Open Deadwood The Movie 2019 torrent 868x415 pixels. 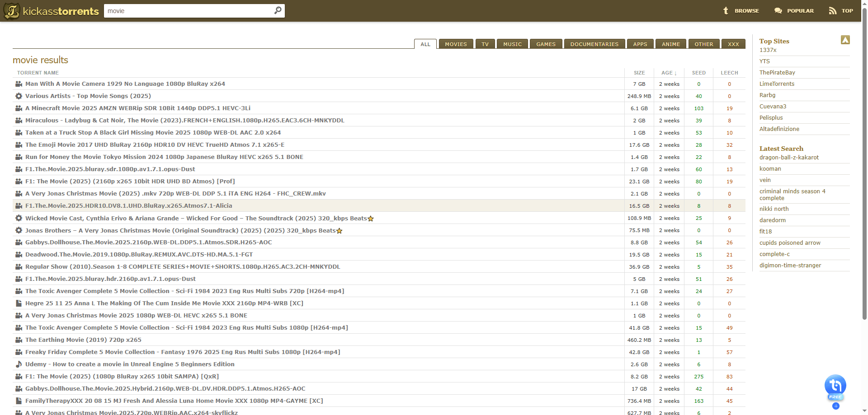139,255
